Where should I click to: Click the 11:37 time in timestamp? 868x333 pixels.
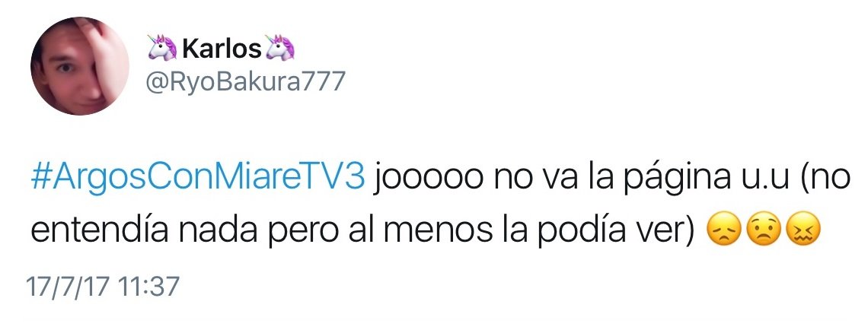148,287
